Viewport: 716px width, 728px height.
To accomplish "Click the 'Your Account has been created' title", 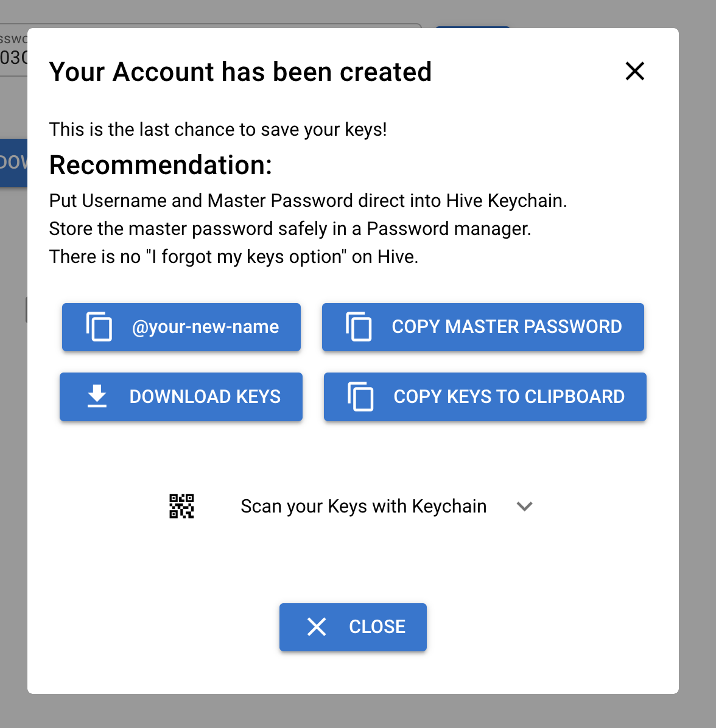I will pyautogui.click(x=240, y=71).
